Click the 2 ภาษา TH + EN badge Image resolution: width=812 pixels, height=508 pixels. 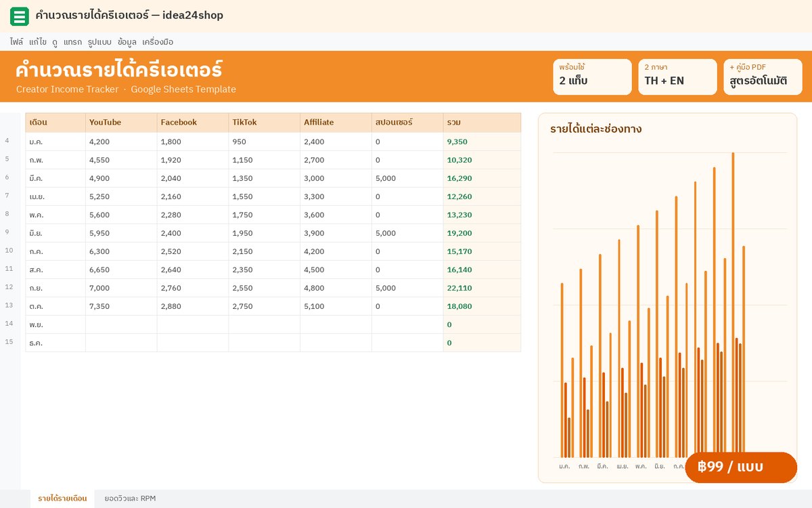tap(677, 77)
